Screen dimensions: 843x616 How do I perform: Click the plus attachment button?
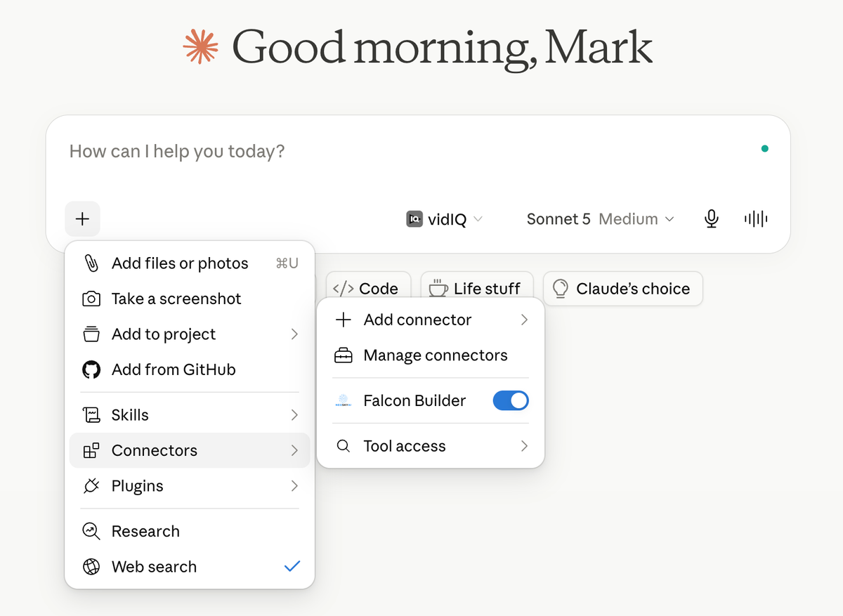pyautogui.click(x=82, y=219)
